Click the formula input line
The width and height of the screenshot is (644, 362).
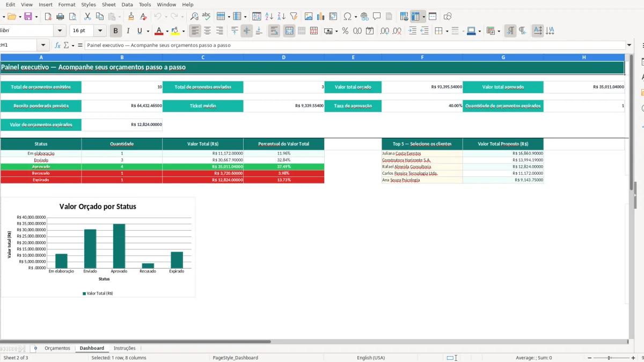tap(355, 45)
